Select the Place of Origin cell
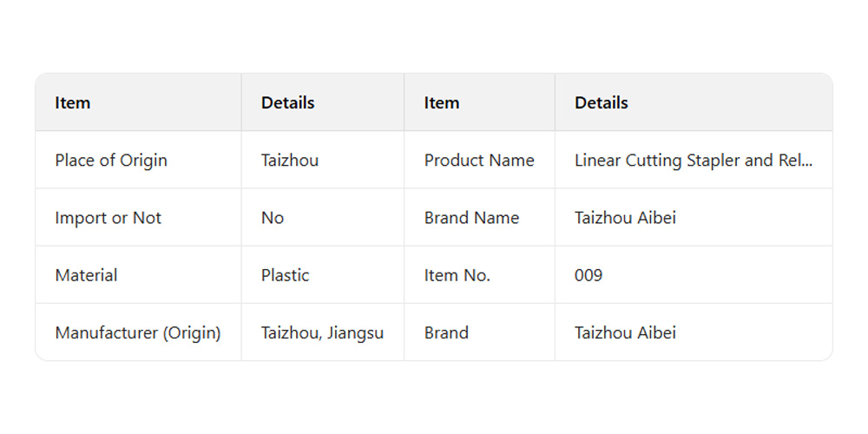Viewport: 868px width, 434px height. 111,161
